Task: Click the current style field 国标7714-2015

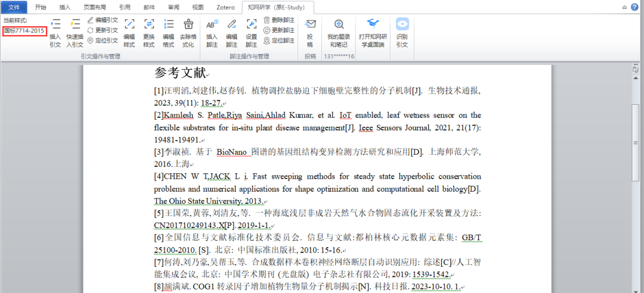Action: 24,30
